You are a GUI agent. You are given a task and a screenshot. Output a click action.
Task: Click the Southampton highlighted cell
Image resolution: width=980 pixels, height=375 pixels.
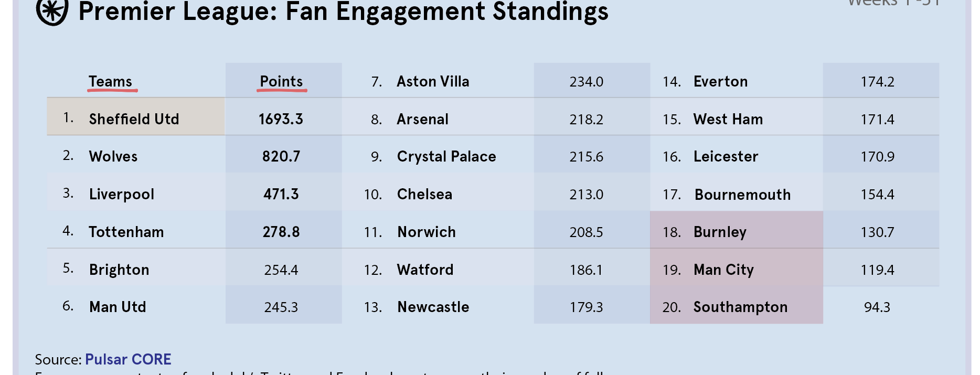click(740, 307)
